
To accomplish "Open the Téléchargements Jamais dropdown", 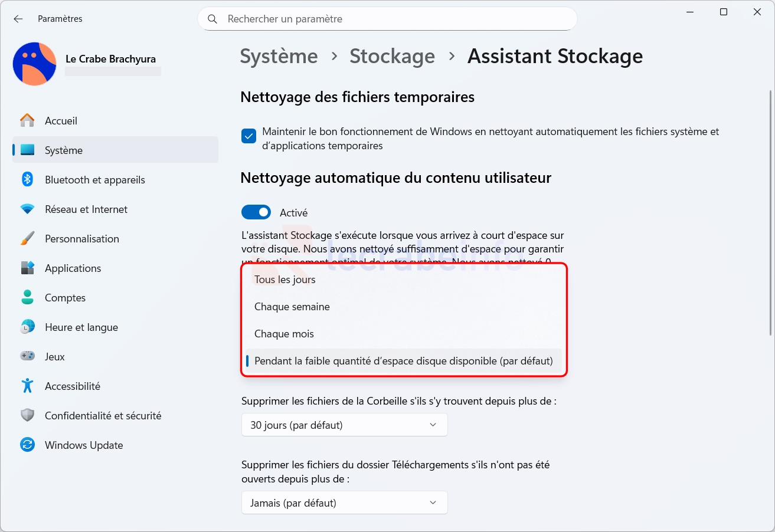I will [x=344, y=503].
